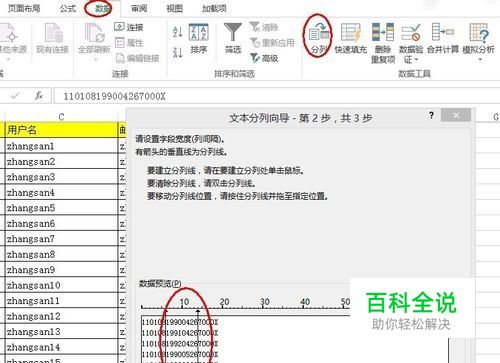This screenshot has height=363, width=500.
Task: Expand the 模拟分析 dropdown arrow
Action: tap(480, 60)
